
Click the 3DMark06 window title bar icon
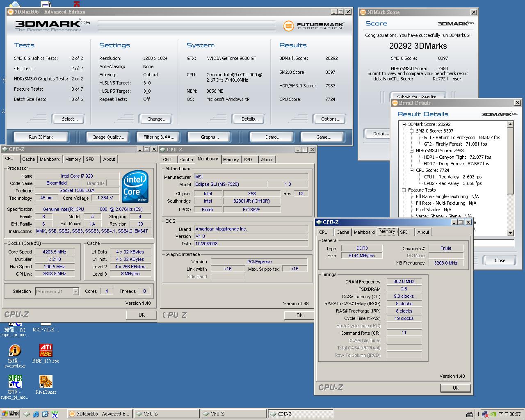[11, 12]
